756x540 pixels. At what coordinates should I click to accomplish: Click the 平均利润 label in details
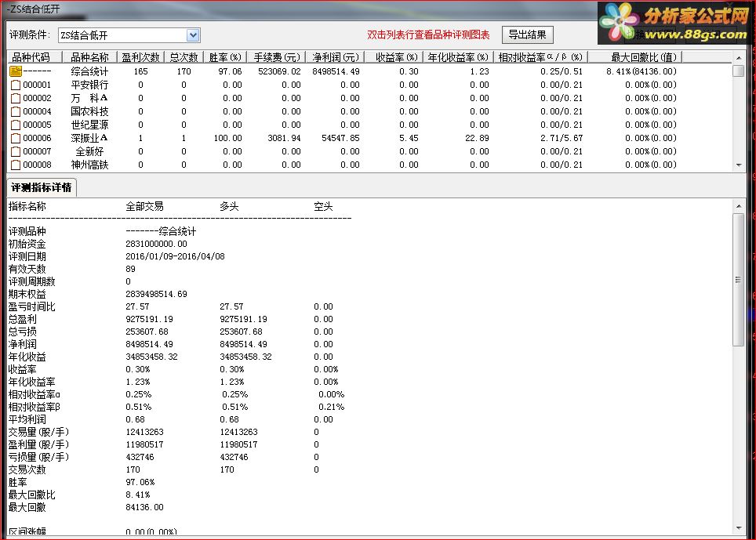pos(27,419)
